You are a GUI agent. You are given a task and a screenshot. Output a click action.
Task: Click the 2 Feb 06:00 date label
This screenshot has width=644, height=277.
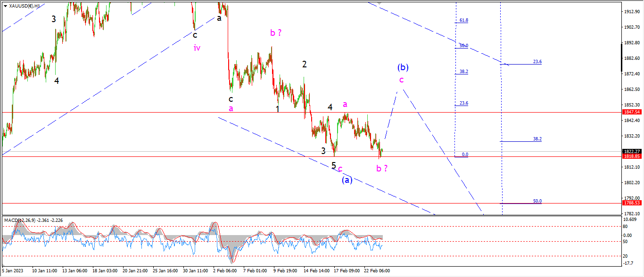[224, 271]
